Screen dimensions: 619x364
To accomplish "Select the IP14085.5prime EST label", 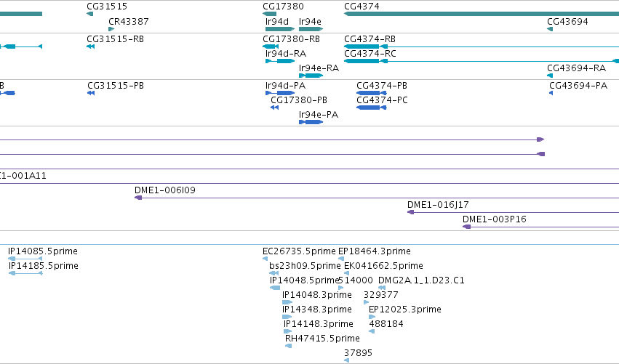I will [43, 251].
